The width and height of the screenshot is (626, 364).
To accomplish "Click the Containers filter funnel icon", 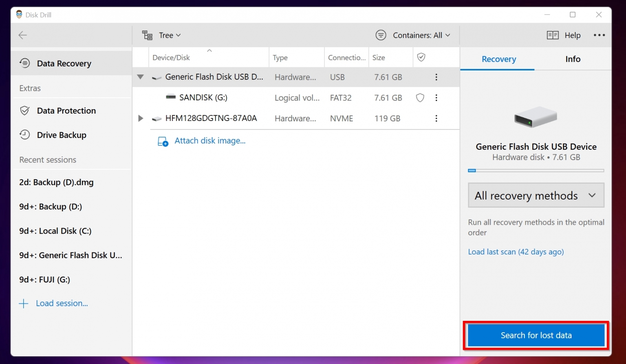I will [x=381, y=35].
